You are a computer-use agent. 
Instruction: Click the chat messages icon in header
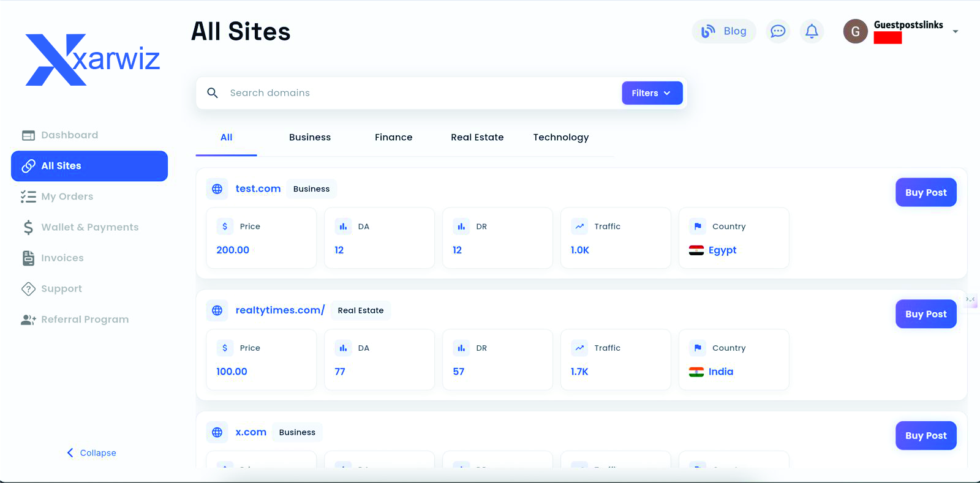tap(778, 31)
